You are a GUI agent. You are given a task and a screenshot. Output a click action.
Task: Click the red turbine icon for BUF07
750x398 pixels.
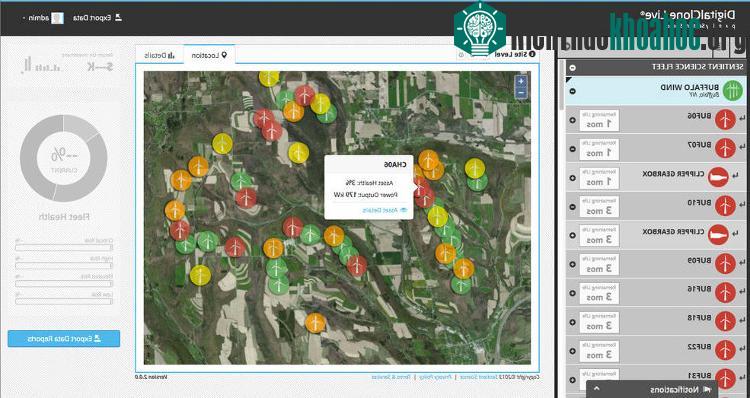725,148
